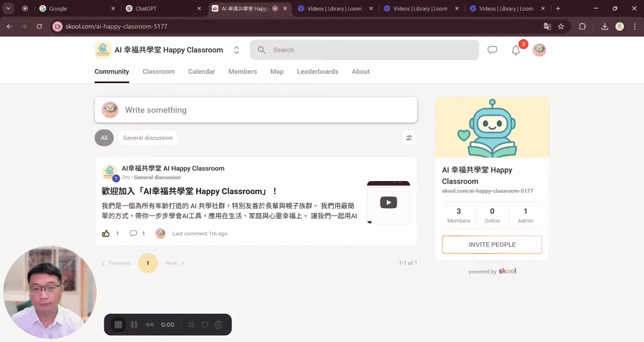The height and width of the screenshot is (342, 644).
Task: Reload the current page
Action: pos(40,26)
